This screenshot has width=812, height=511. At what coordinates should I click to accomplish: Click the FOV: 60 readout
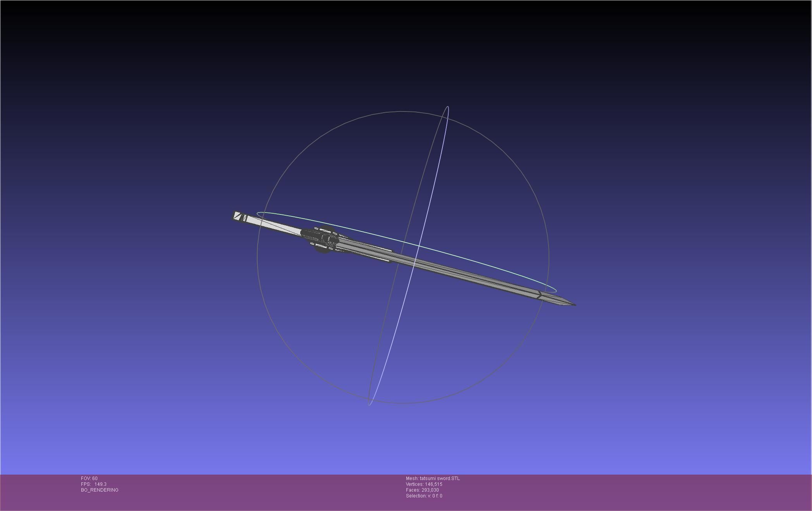point(89,478)
